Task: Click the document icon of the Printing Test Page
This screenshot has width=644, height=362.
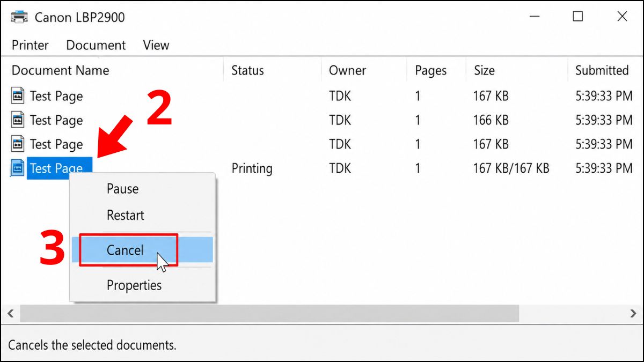Action: (18, 168)
